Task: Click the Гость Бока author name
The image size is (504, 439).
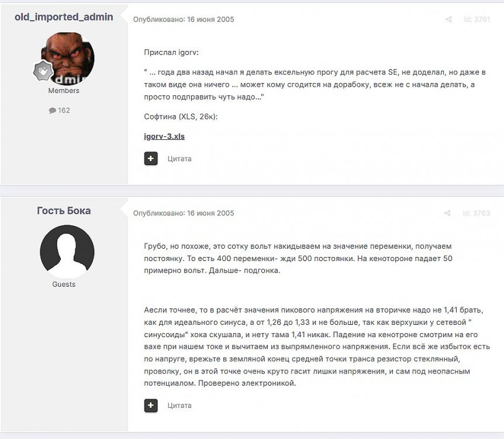Action: click(x=64, y=211)
